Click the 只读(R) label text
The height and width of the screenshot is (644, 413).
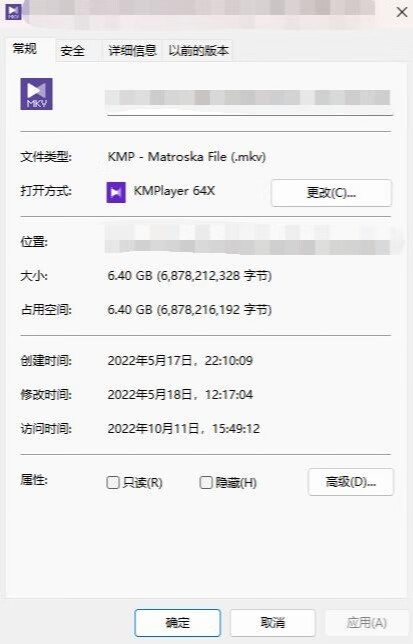coord(142,483)
